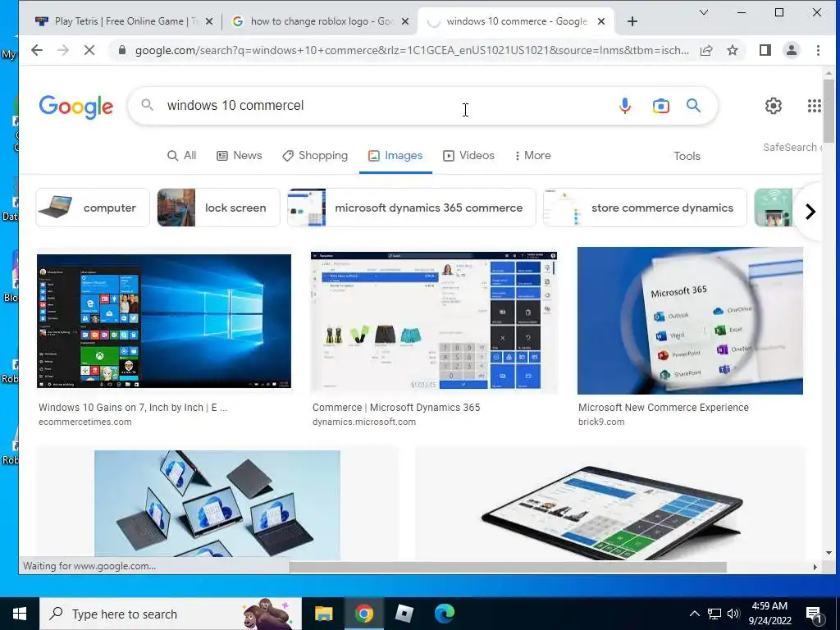
Task: Open the Windows 11 laptops image
Action: tap(217, 504)
